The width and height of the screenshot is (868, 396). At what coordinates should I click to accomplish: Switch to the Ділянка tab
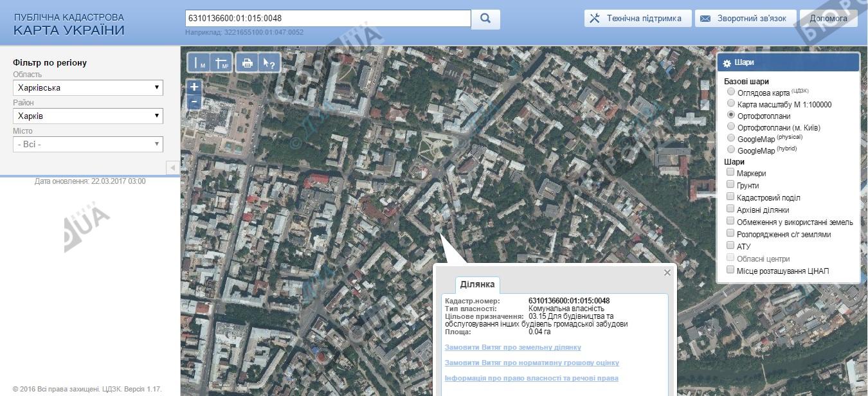pos(477,285)
